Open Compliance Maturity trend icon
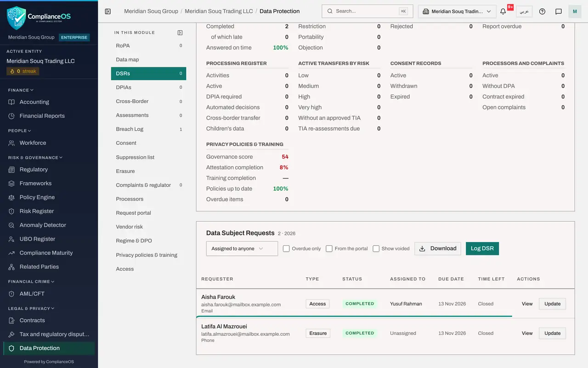 [11, 253]
